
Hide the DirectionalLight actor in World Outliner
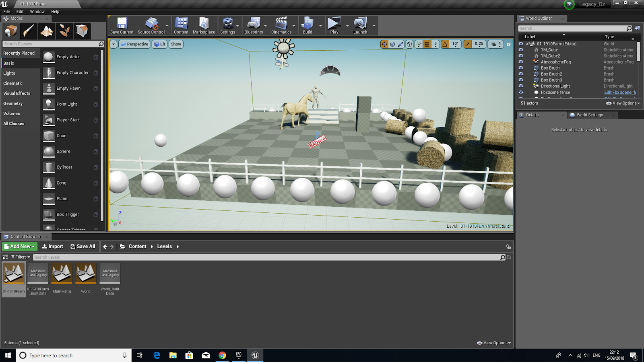pyautogui.click(x=521, y=86)
